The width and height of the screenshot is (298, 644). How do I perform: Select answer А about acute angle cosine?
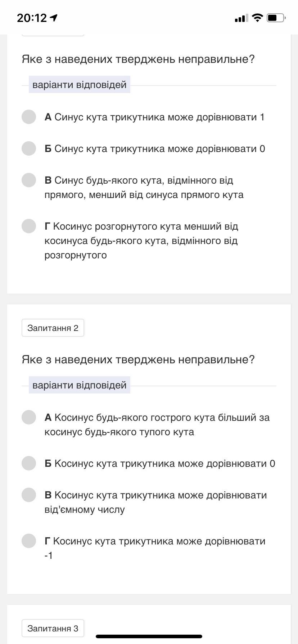click(x=29, y=417)
